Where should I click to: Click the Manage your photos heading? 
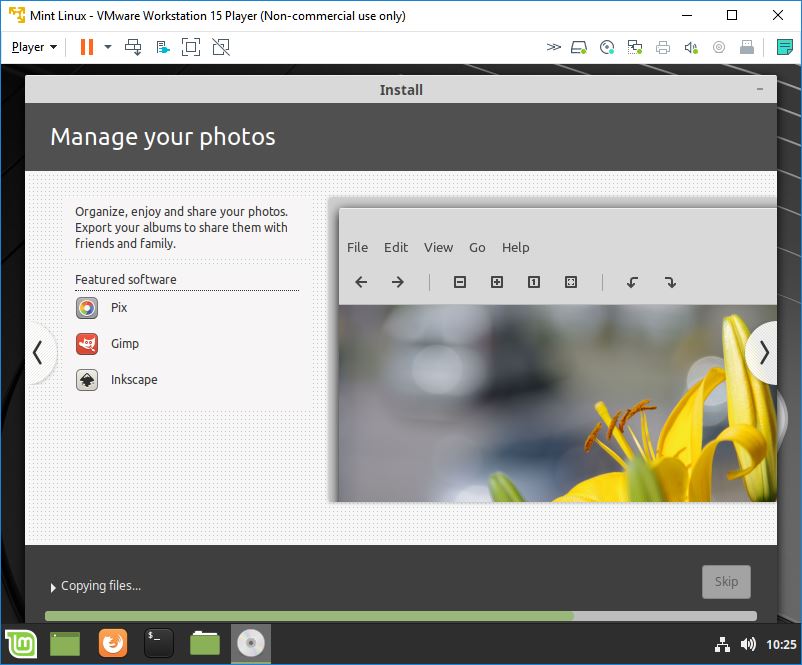(x=163, y=137)
